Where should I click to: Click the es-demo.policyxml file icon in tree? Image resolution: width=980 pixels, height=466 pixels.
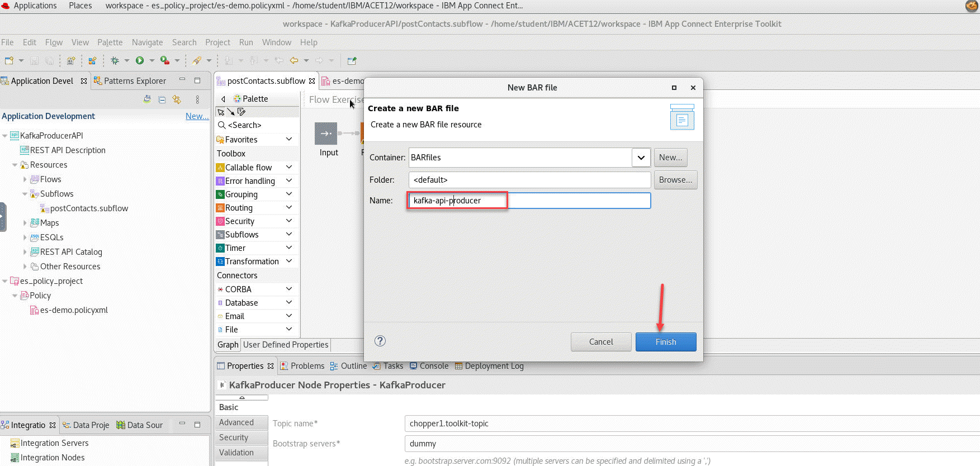coord(34,310)
